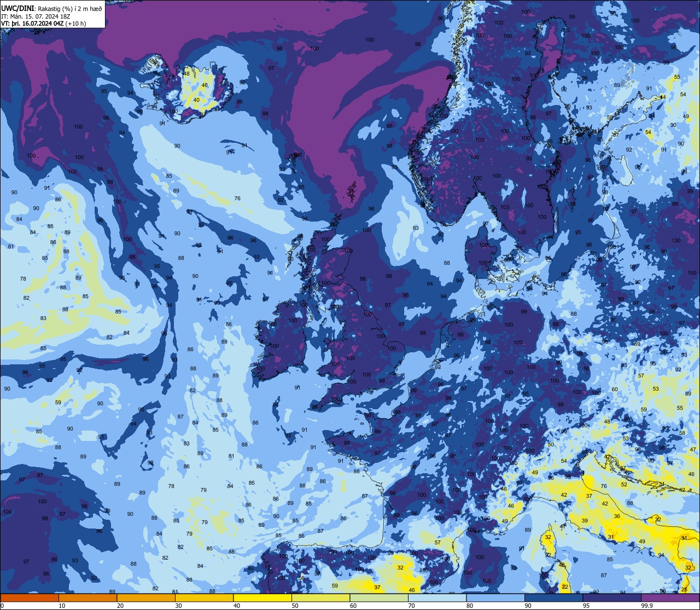
Task: Click the "25" humidity value on the map
Action: click(684, 589)
